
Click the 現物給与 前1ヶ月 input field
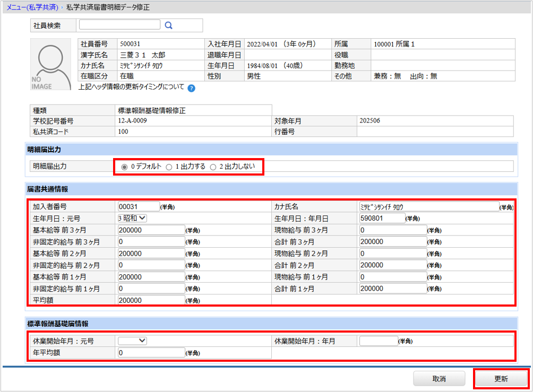pos(393,277)
